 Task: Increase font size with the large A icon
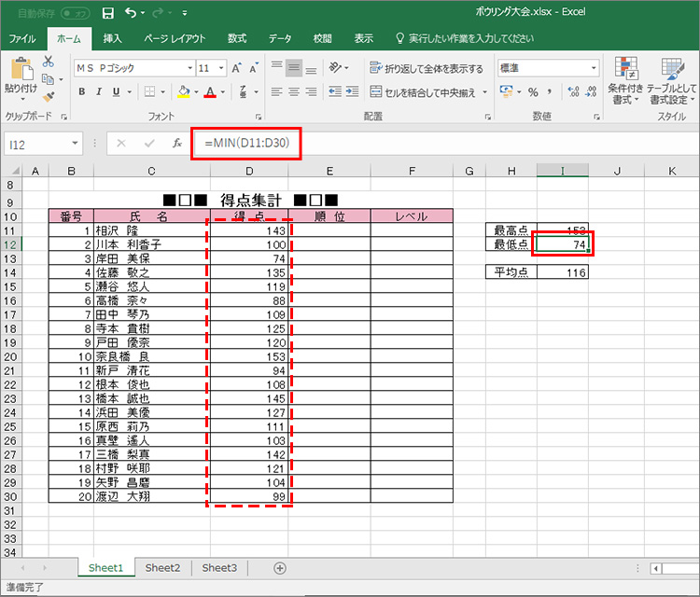coord(237,68)
